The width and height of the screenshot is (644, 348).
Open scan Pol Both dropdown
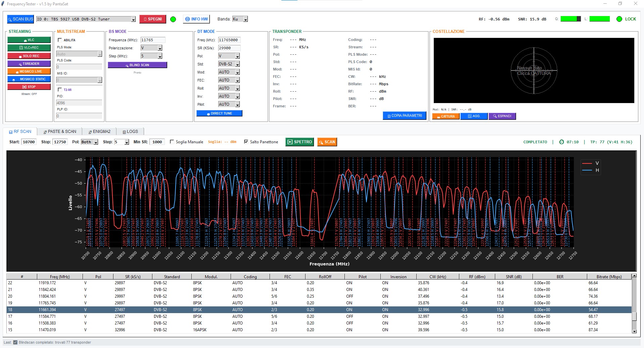coord(96,142)
